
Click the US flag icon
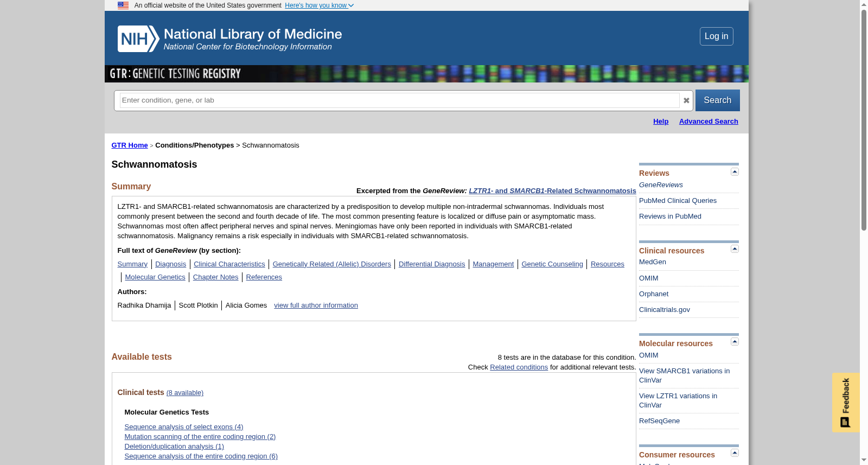point(123,5)
